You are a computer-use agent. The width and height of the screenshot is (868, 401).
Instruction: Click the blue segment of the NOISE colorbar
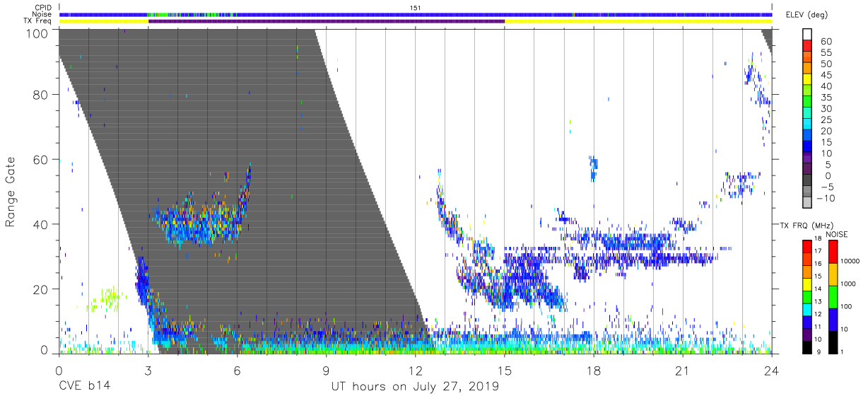click(833, 318)
